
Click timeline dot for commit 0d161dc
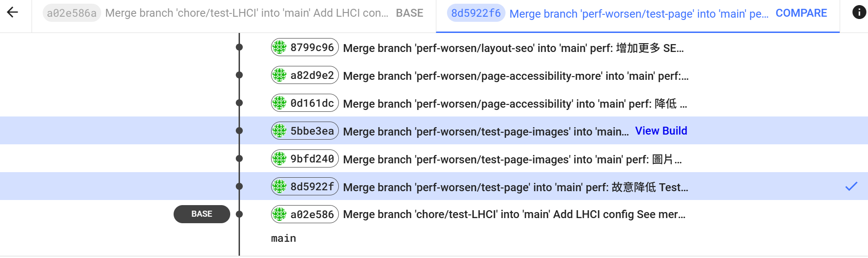coord(239,103)
